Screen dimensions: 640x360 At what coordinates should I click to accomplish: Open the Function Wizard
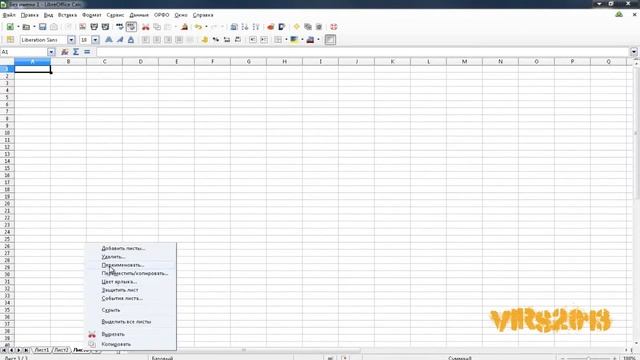tap(64, 52)
